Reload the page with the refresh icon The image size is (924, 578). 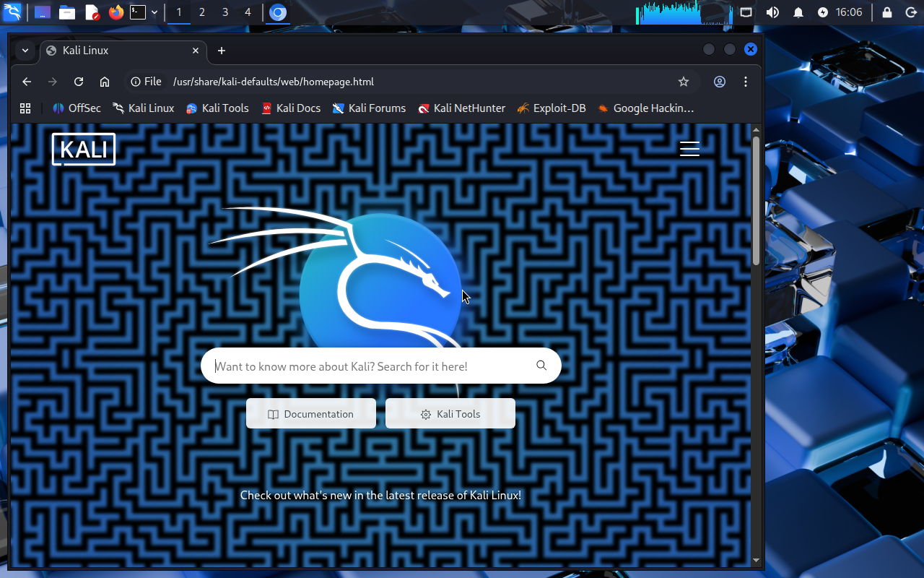79,82
